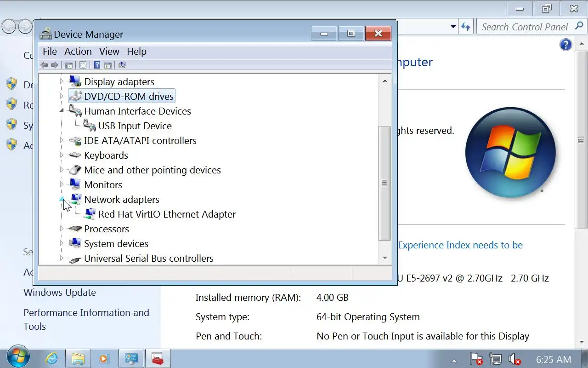Viewport: 588px width, 368px height.
Task: Select Red Hat VirtIO Ethernet Adapter entry
Action: pos(167,214)
